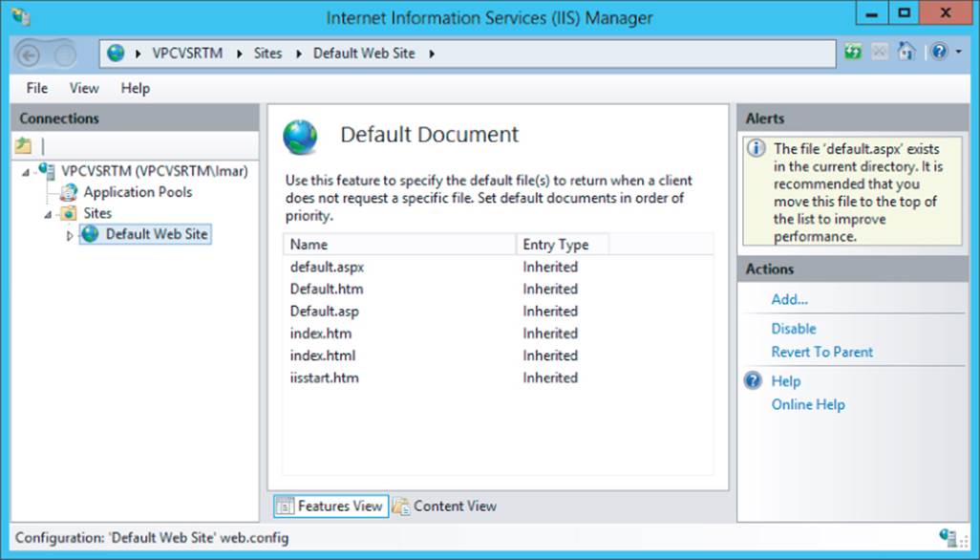
Task: Collapse the VPCVSRTM server node
Action: click(26, 172)
